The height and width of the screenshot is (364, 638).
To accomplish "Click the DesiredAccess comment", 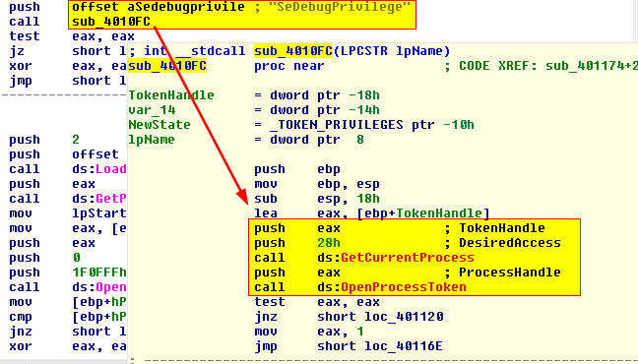I will coord(510,243).
